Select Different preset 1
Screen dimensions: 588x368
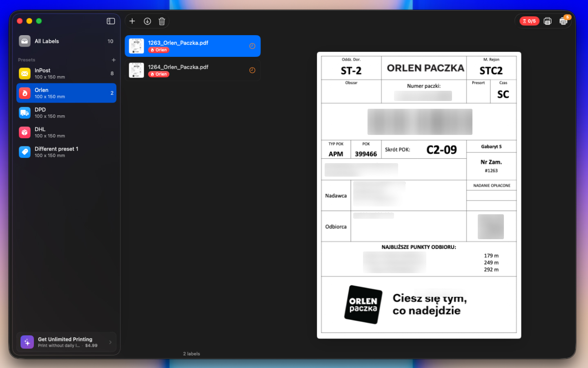point(67,152)
